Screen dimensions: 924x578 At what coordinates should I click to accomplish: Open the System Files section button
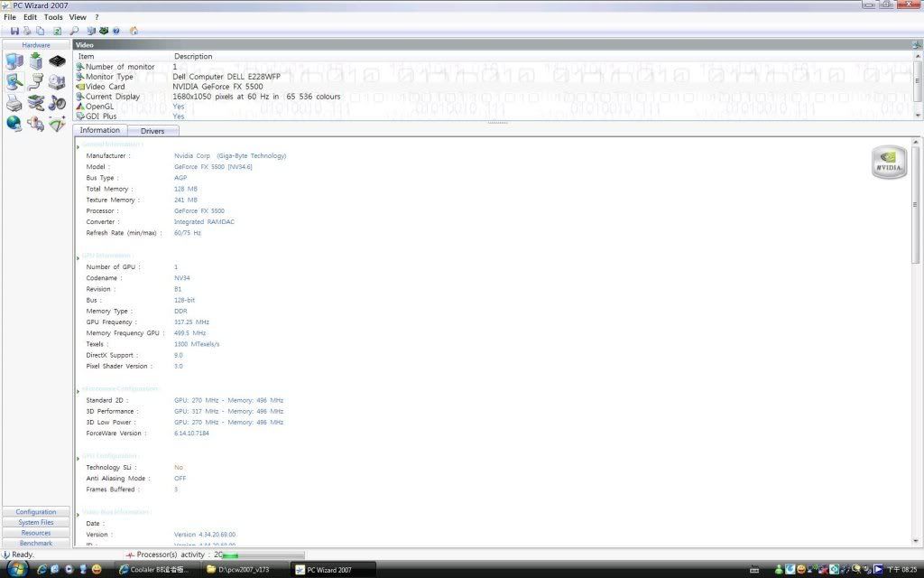36,523
